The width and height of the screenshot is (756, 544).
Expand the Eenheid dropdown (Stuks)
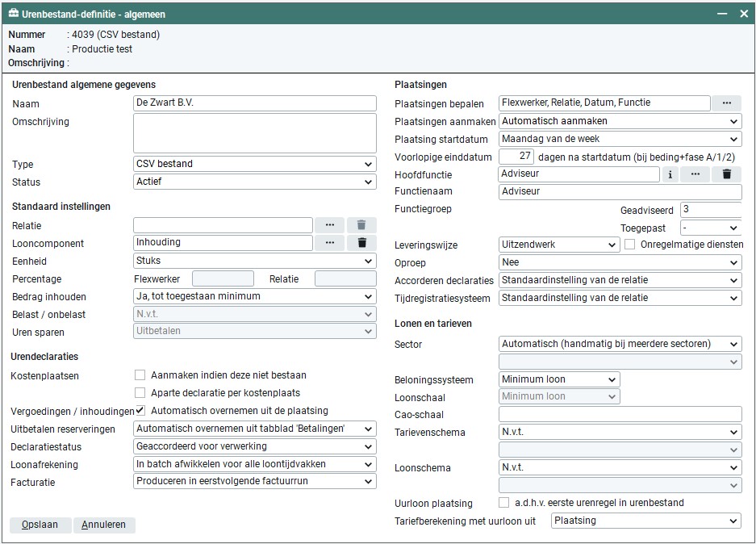(x=255, y=261)
